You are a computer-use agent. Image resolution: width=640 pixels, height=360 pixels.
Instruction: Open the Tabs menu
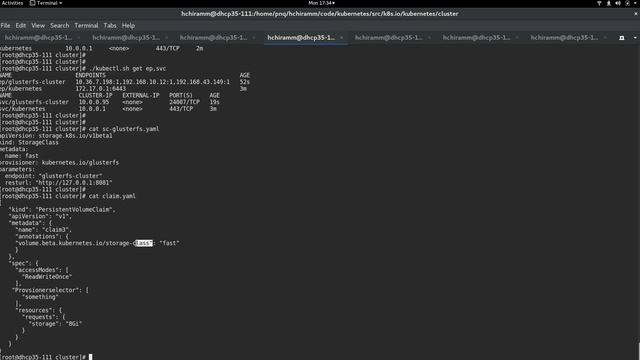coord(110,25)
